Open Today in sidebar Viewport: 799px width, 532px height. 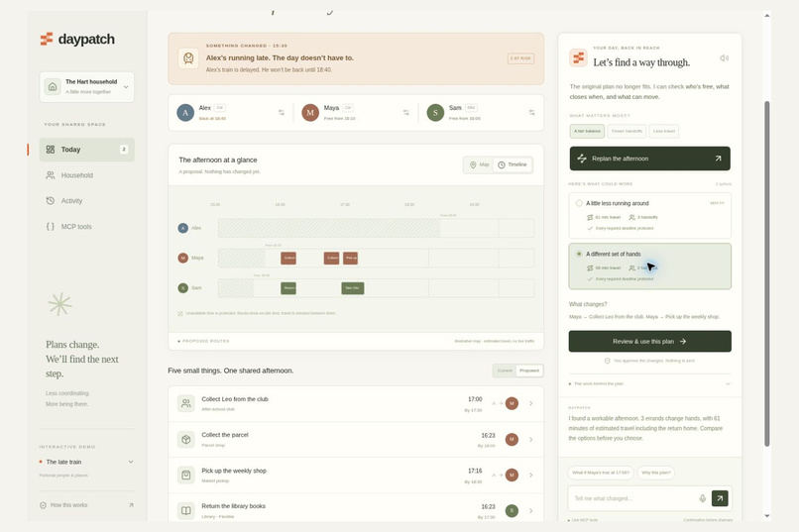(86, 150)
